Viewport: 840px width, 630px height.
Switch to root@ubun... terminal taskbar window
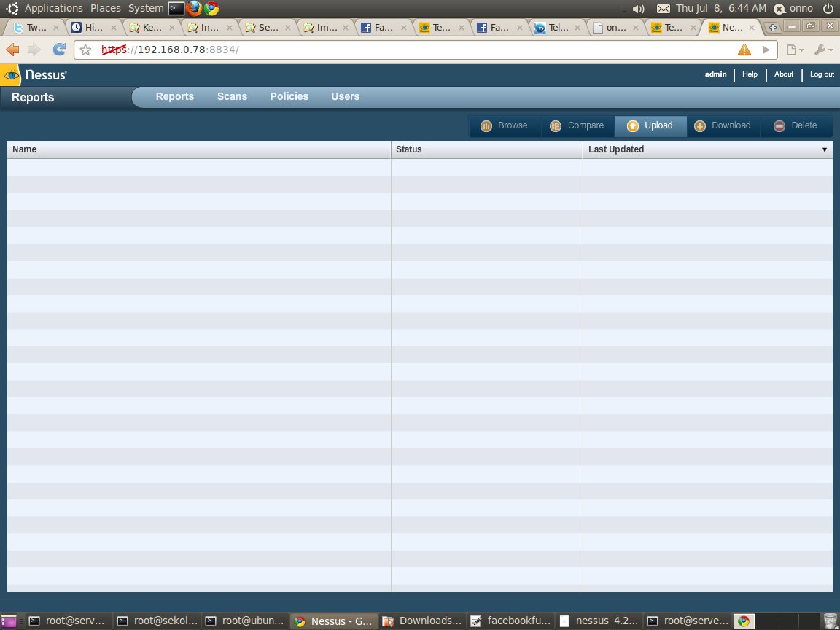click(245, 621)
